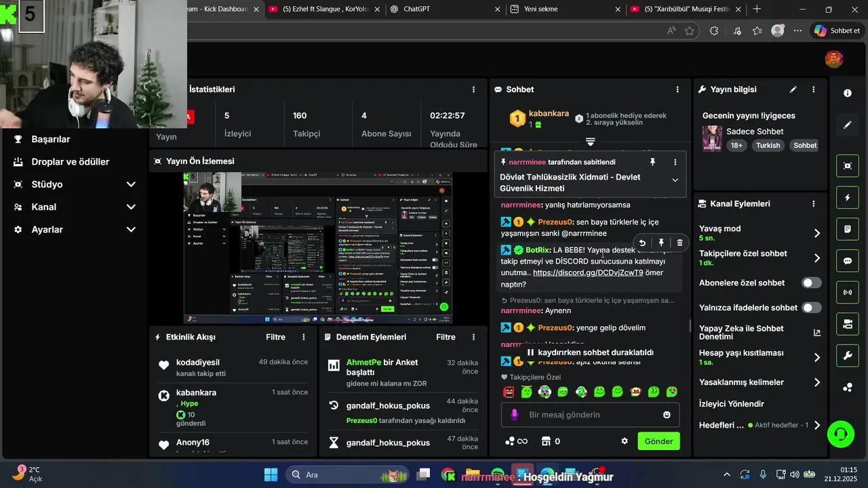Click the document notes icon in right sidebar
This screenshot has width=868, height=488.
point(847,229)
